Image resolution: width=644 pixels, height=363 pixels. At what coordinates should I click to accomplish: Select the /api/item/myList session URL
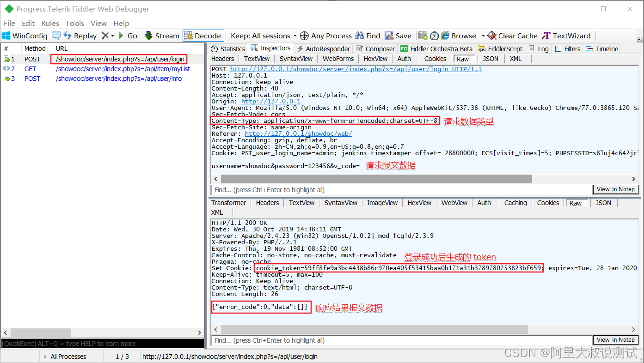click(123, 69)
